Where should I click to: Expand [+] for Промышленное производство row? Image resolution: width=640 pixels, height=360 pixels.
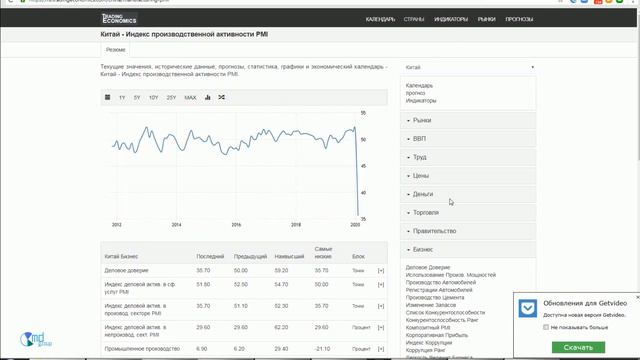(x=381, y=349)
